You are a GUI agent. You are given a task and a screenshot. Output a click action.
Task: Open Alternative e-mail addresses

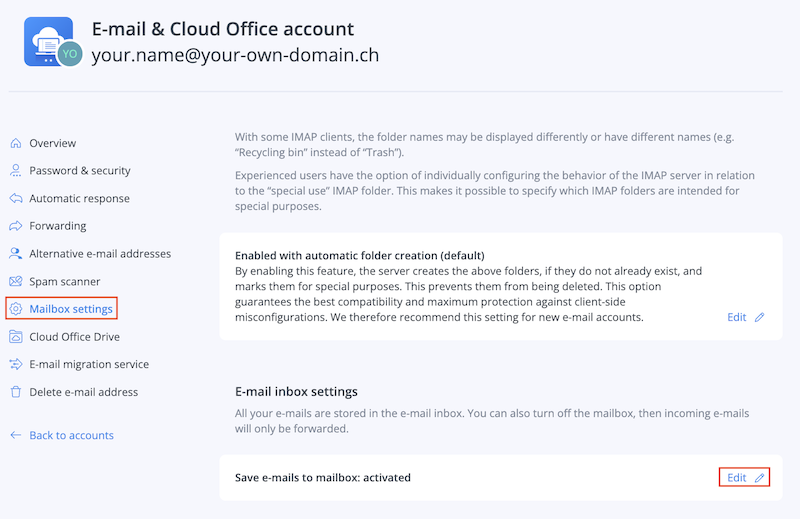coord(100,254)
